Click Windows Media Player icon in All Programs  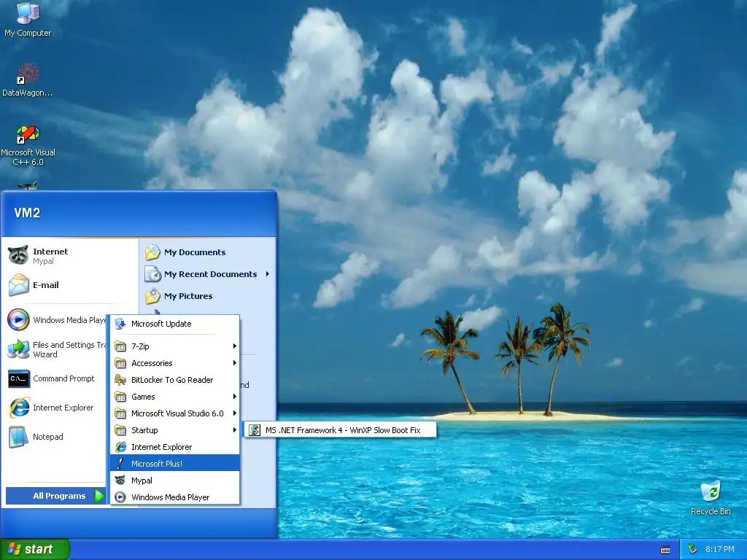coord(120,497)
